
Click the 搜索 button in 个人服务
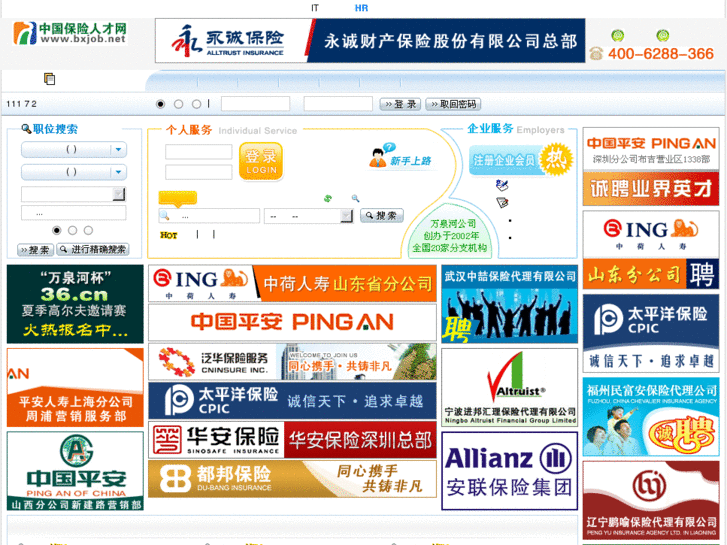pyautogui.click(x=382, y=216)
